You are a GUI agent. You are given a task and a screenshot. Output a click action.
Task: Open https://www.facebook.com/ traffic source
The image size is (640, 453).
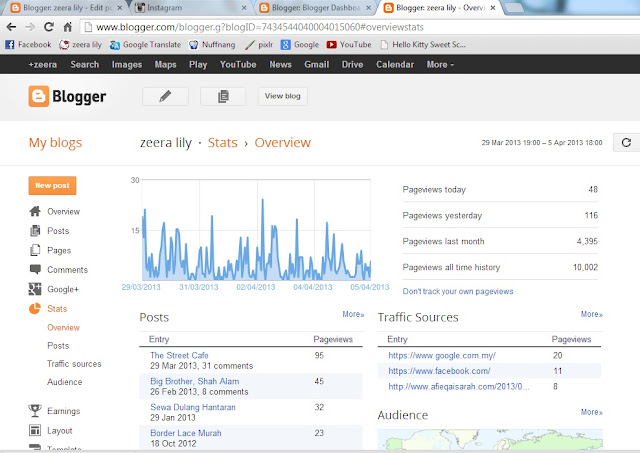click(x=439, y=371)
